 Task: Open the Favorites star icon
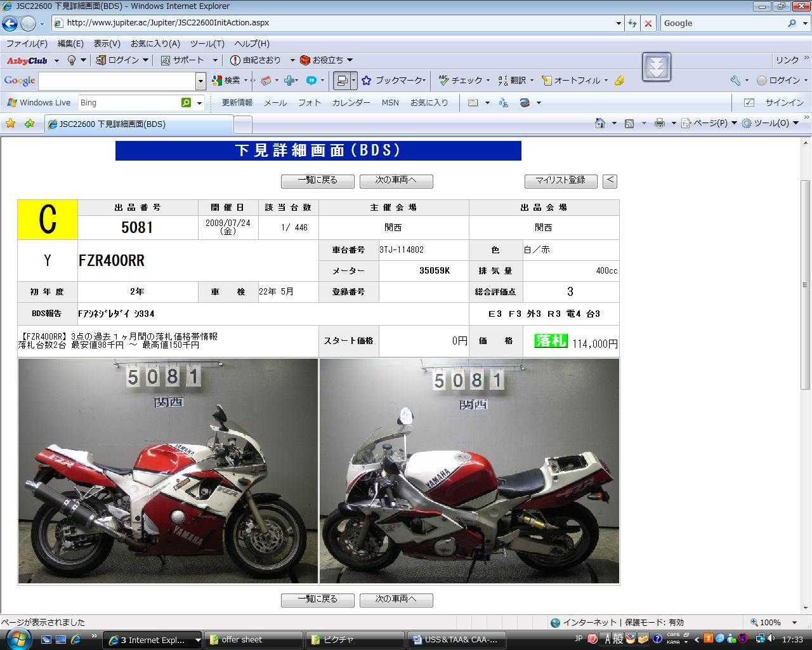click(11, 124)
